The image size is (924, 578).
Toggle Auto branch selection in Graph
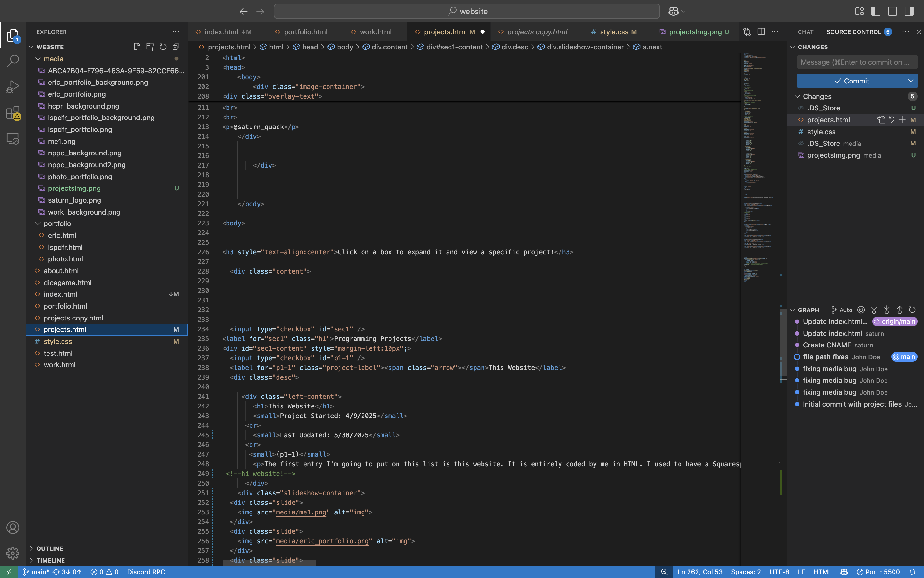[x=842, y=310]
